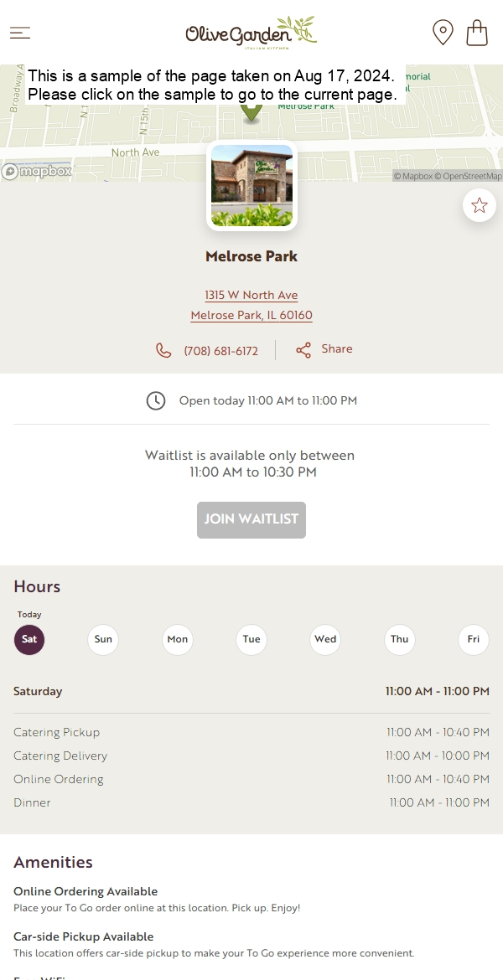Click the Olive Garden logo
The width and height of the screenshot is (503, 980).
click(x=251, y=31)
